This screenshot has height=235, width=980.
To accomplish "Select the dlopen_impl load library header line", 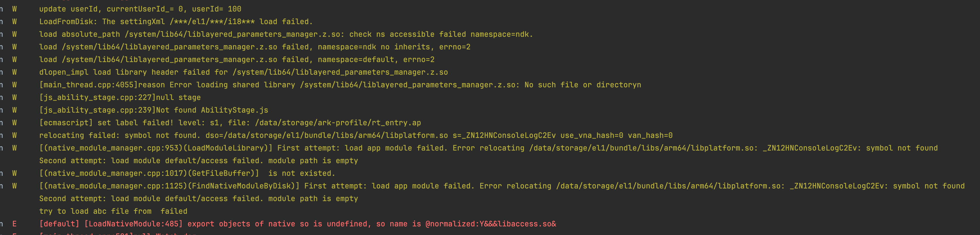I will (243, 72).
